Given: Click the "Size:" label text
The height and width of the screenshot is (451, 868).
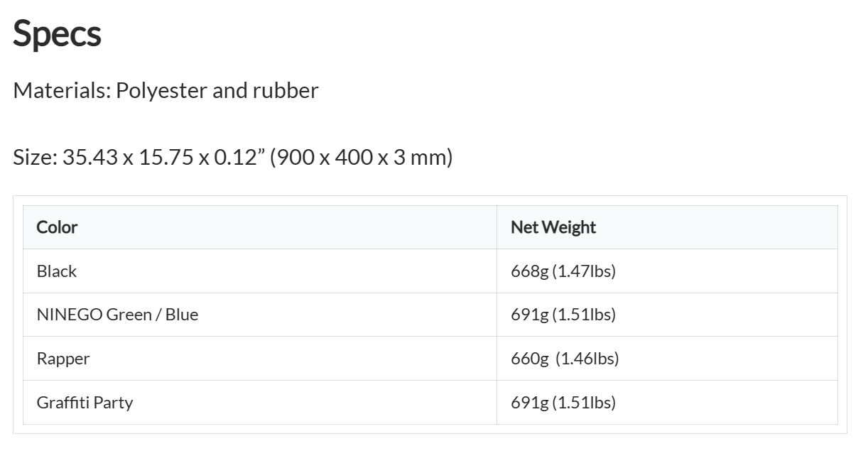Looking at the screenshot, I should pyautogui.click(x=34, y=156).
